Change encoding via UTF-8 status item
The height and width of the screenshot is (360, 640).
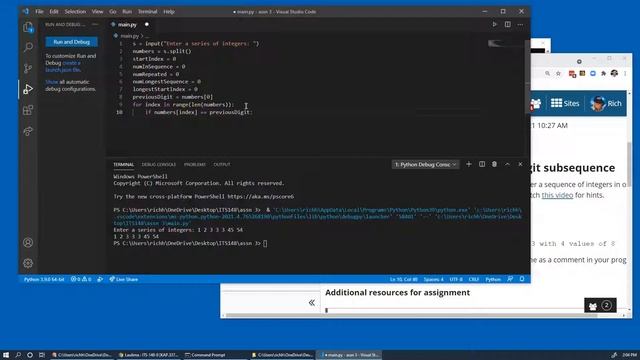click(456, 279)
